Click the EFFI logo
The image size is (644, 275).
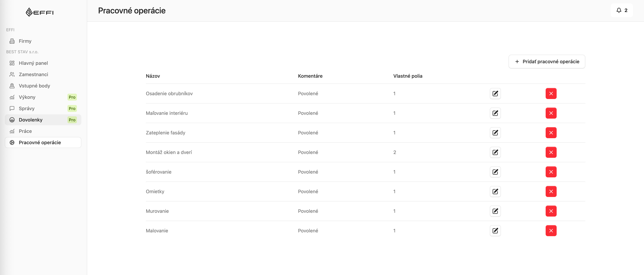coord(40,12)
